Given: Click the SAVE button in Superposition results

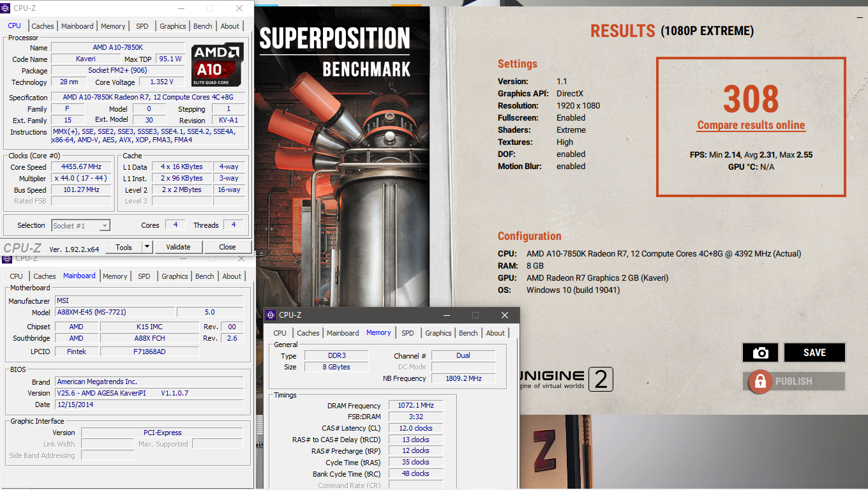Looking at the screenshot, I should [x=814, y=353].
